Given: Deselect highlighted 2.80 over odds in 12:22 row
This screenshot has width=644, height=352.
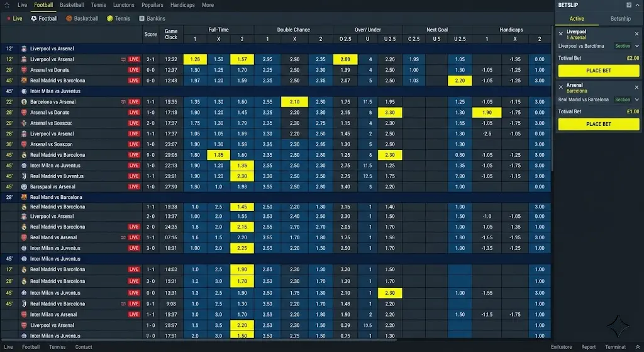Looking at the screenshot, I should pyautogui.click(x=345, y=59).
